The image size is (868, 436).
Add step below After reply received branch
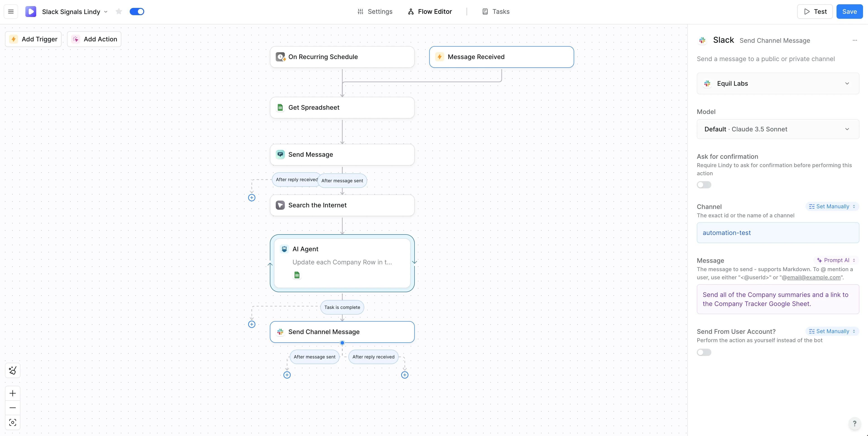(405, 375)
